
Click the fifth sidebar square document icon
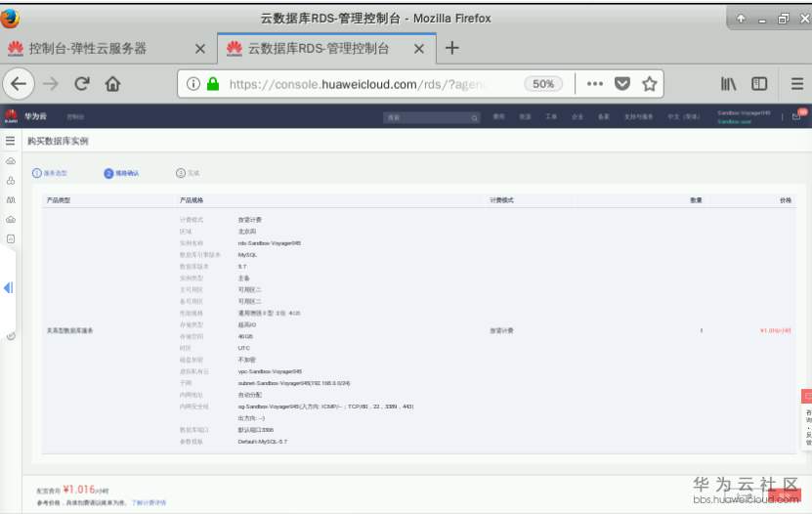(11, 239)
